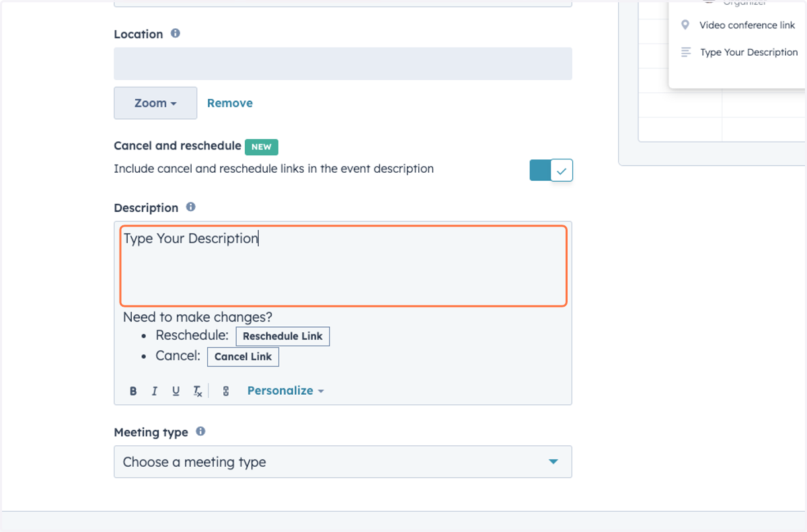Toggle underline formatting in description editor
This screenshot has height=532, width=807.
point(176,391)
